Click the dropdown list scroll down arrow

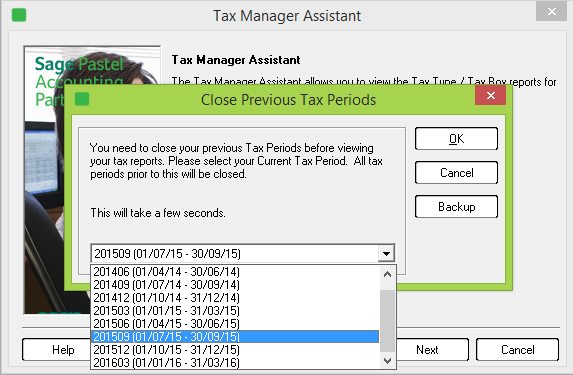pyautogui.click(x=387, y=361)
